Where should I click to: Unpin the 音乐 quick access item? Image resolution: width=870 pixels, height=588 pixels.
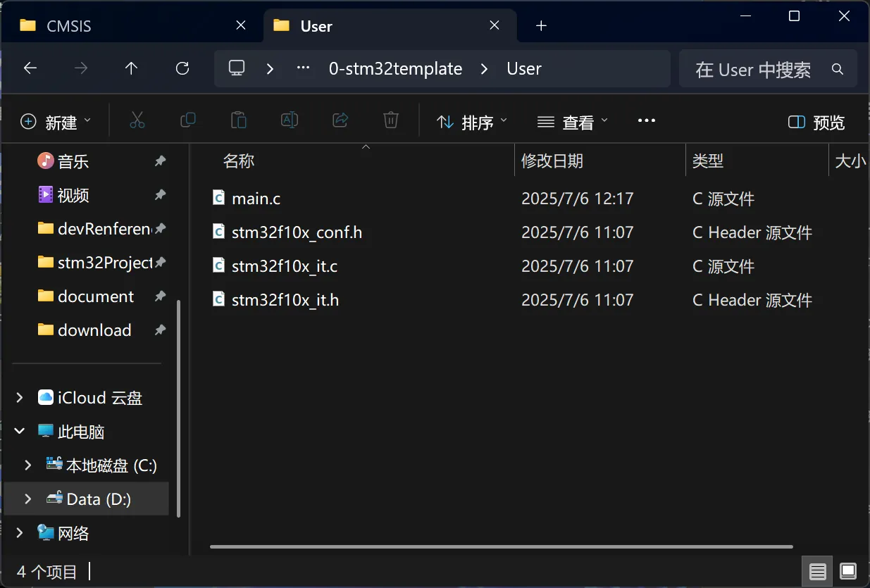pos(161,161)
